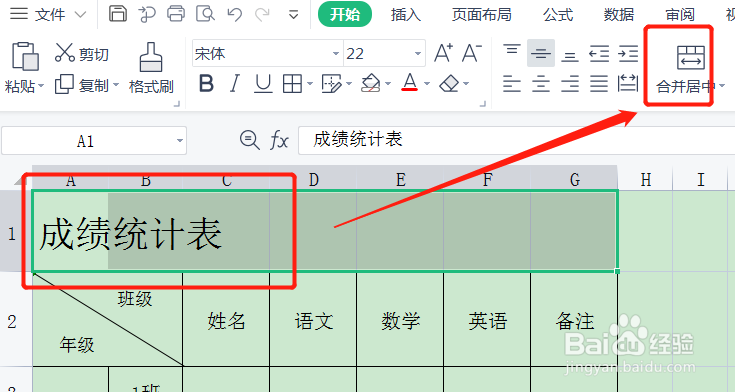Click the red font color A
735x392 pixels.
pyautogui.click(x=410, y=83)
